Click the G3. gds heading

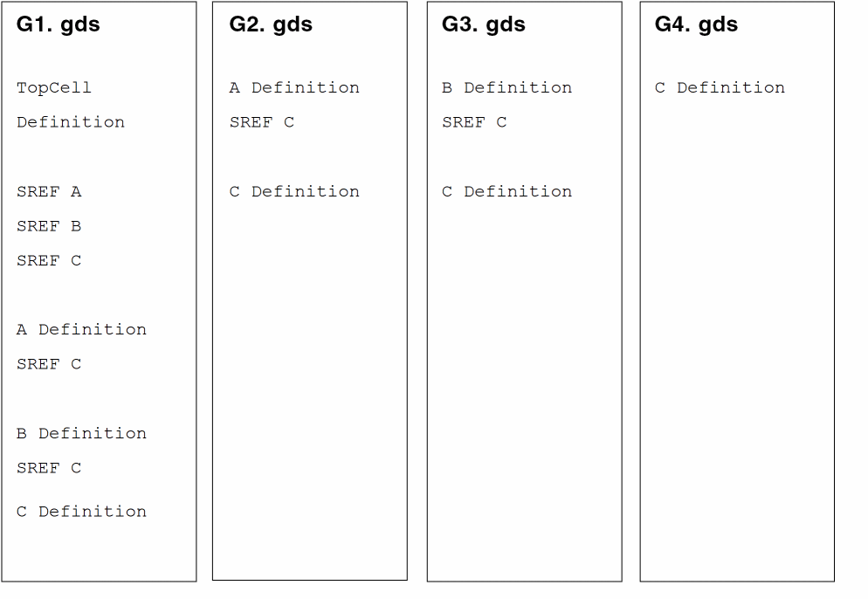coord(483,24)
